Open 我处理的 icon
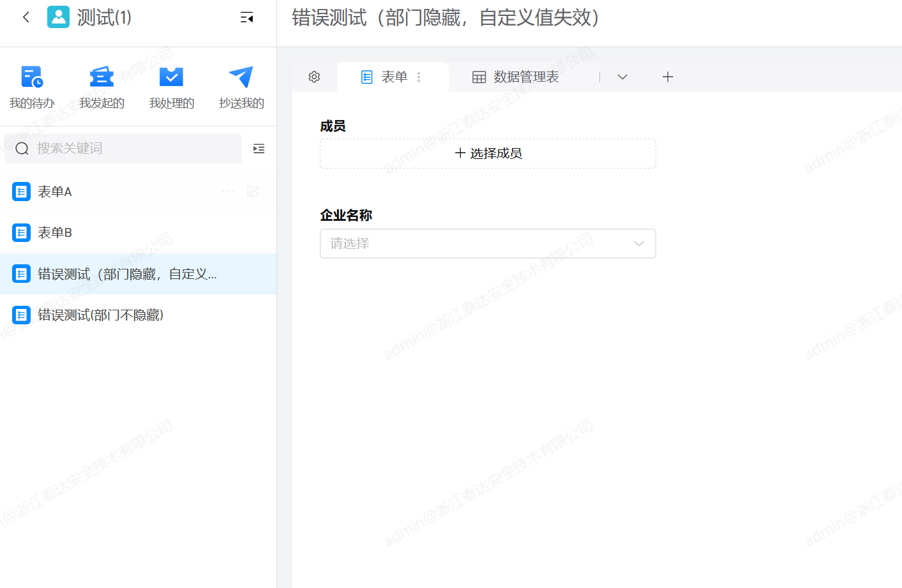902x588 pixels. click(171, 77)
